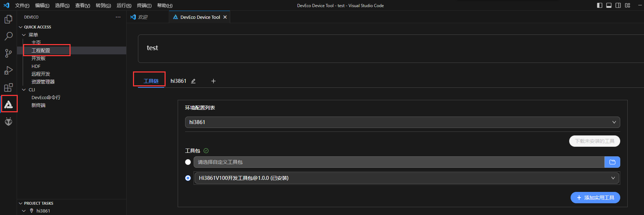Open 远程开发 in the menu tree
Viewport: 644px width, 215px height.
tap(41, 74)
